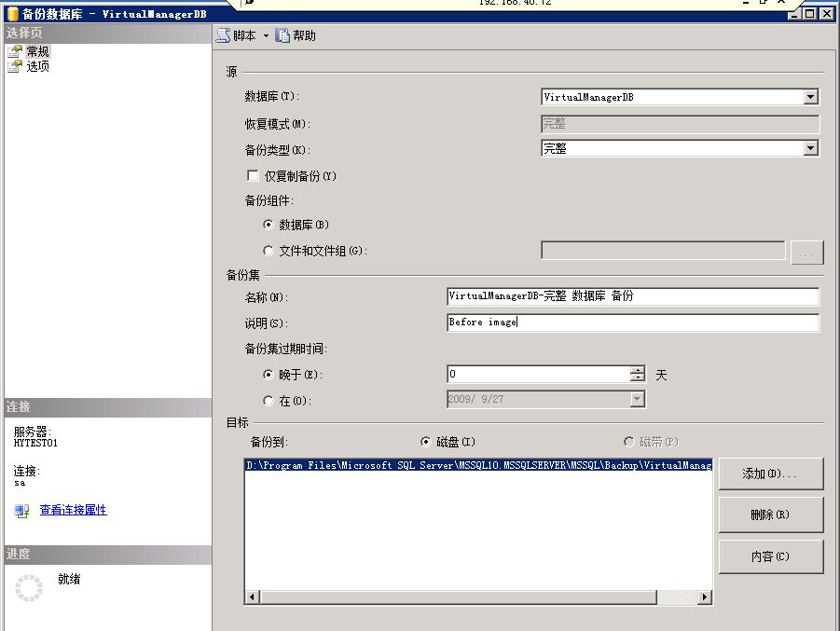Select the 常规 (General) page icon
The image size is (840, 631).
pyautogui.click(x=14, y=52)
